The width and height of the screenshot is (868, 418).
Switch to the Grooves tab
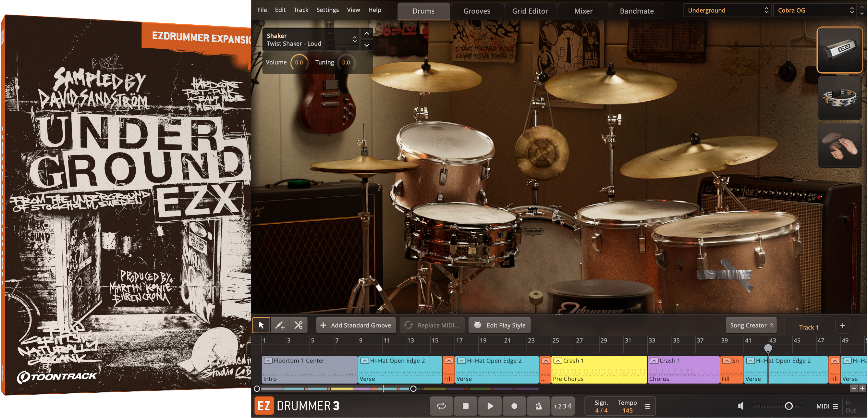click(477, 11)
